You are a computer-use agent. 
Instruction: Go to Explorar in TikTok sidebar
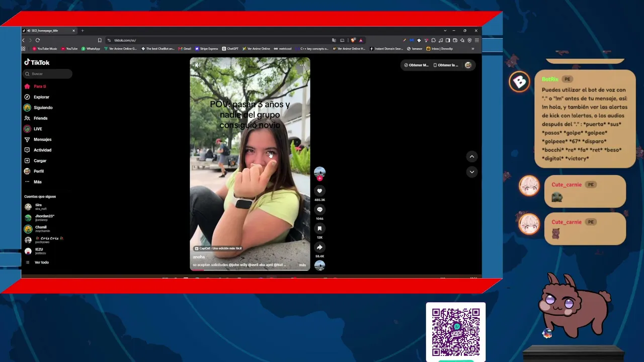pyautogui.click(x=37, y=97)
